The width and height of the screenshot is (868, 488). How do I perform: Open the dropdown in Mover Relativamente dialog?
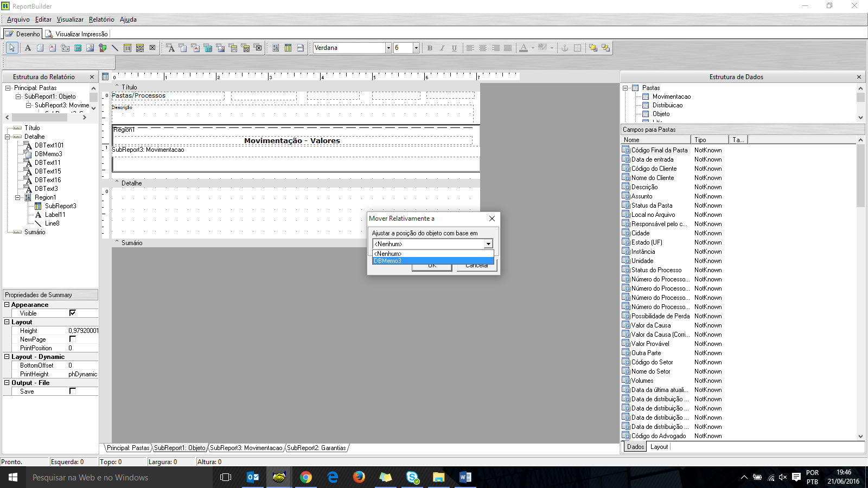[488, 244]
